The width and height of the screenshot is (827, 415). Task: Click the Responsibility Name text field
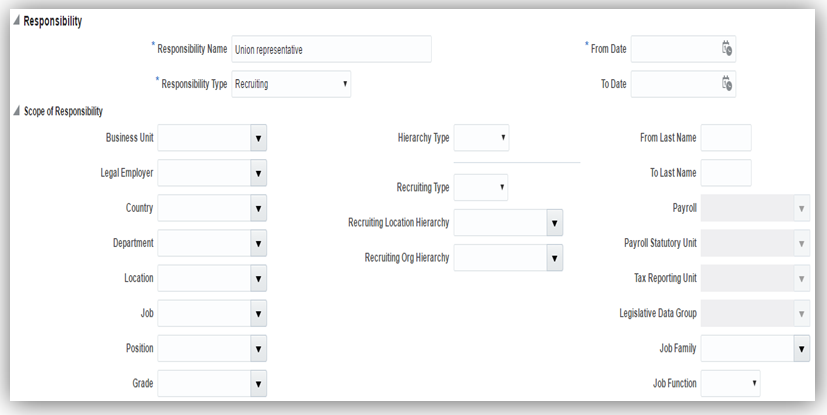331,49
